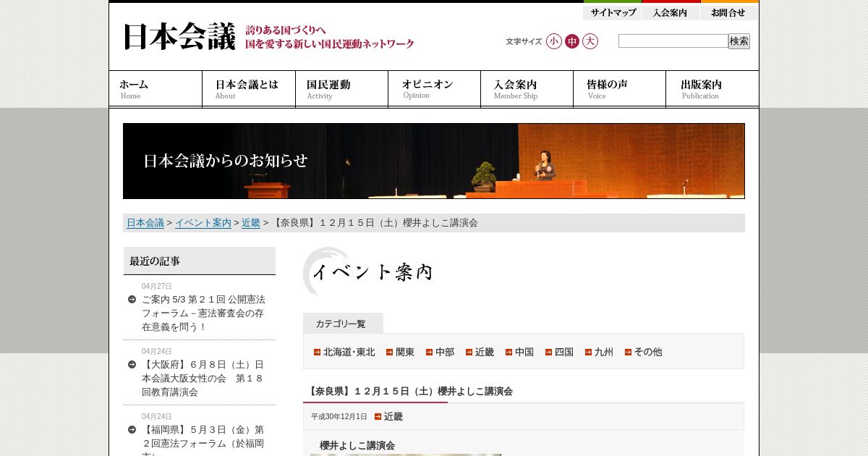Click arrow icon beside 公開憲法フォーラム article
The width and height of the screenshot is (868, 456).
pyautogui.click(x=132, y=299)
